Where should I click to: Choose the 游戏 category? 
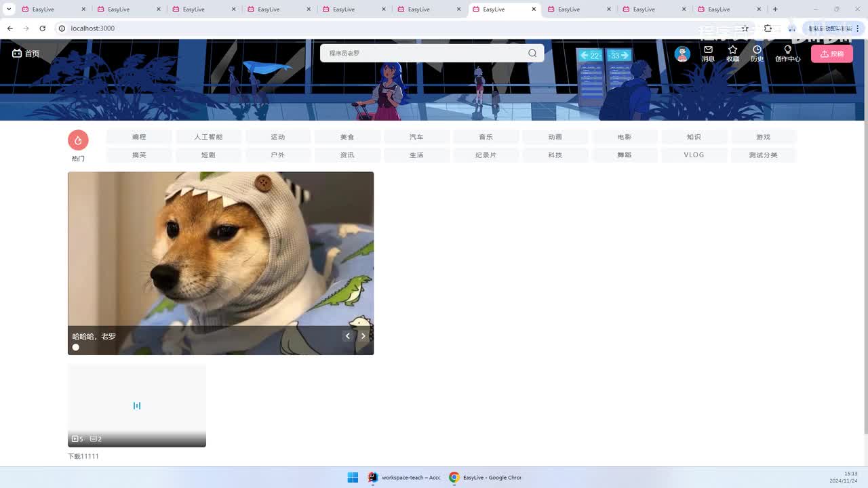pos(764,137)
